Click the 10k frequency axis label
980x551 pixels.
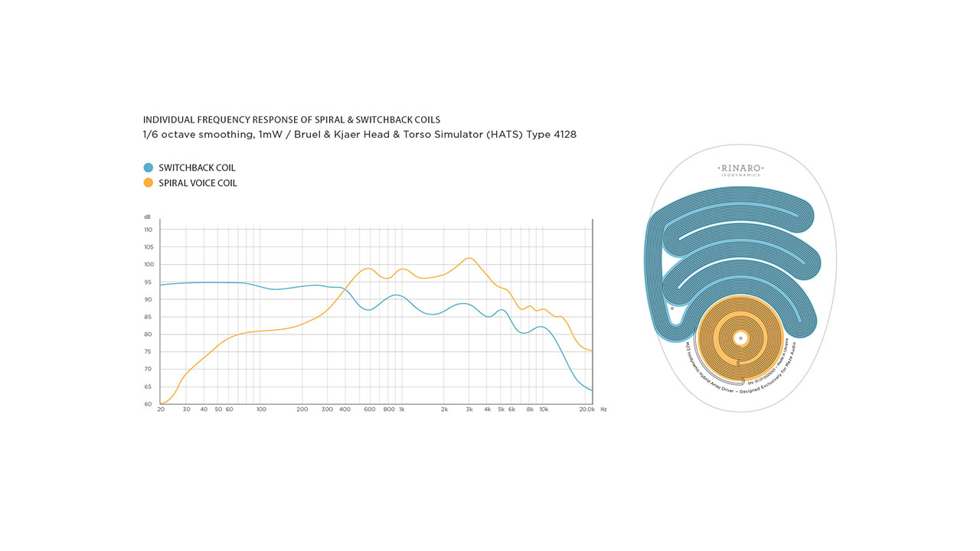[544, 409]
